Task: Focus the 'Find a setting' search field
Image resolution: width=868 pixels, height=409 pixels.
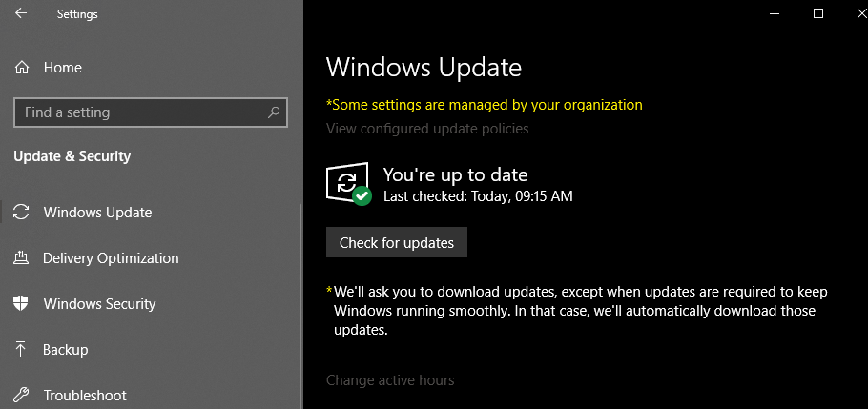Action: pos(138,112)
